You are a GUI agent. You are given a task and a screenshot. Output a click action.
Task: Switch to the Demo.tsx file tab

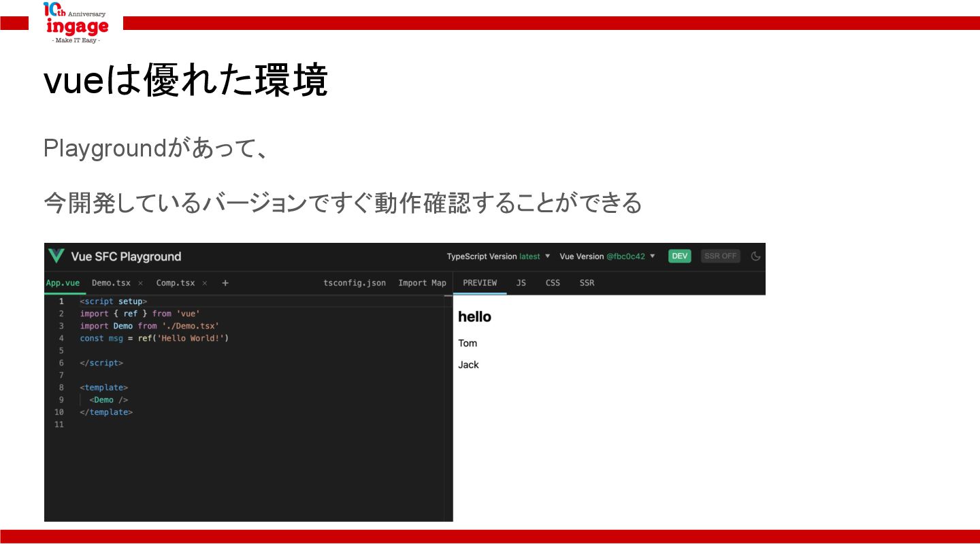pyautogui.click(x=111, y=283)
